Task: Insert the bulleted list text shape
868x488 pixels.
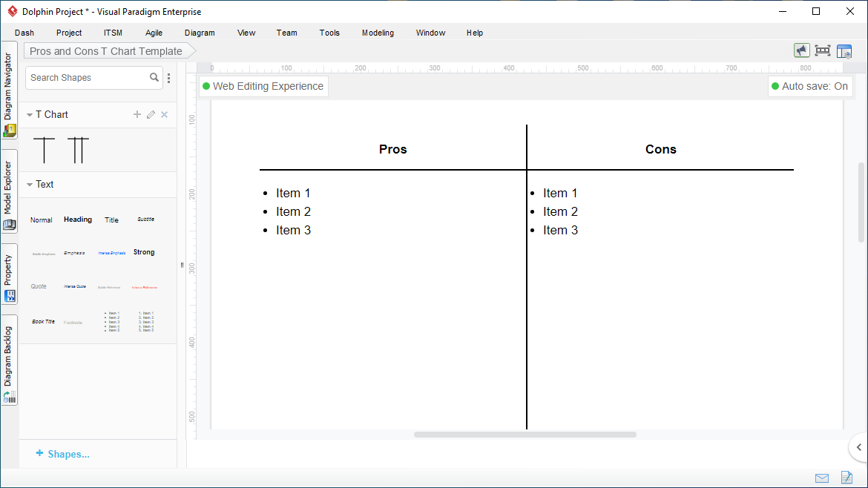Action: pyautogui.click(x=112, y=321)
